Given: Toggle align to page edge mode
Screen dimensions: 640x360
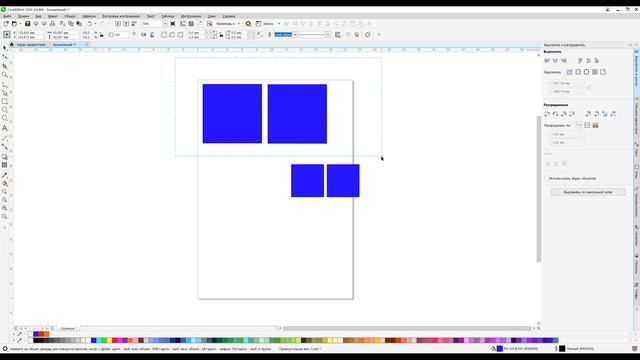Looking at the screenshot, I should 578,72.
